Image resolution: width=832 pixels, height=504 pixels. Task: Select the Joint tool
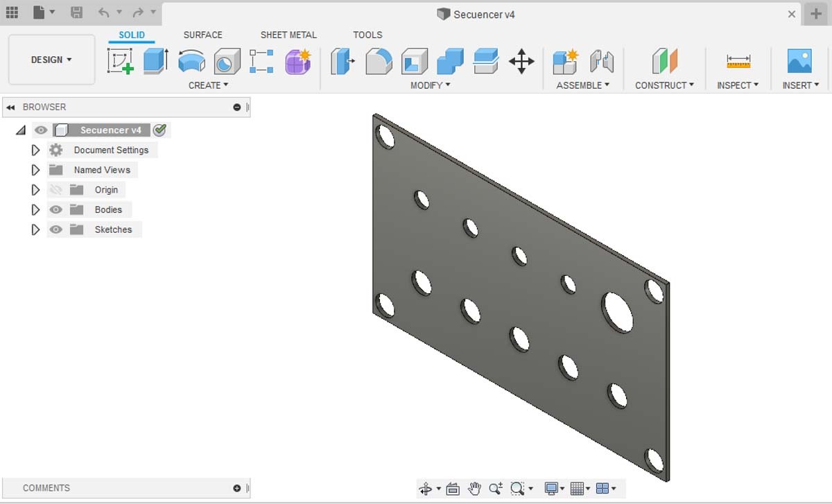click(x=602, y=61)
